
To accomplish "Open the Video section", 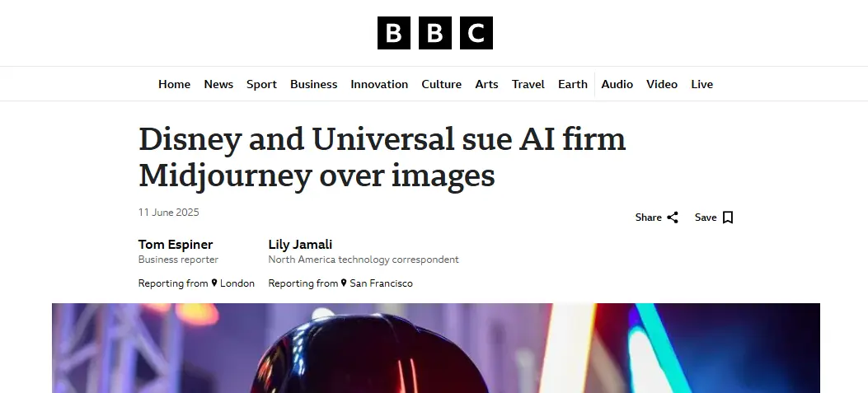I will 662,84.
